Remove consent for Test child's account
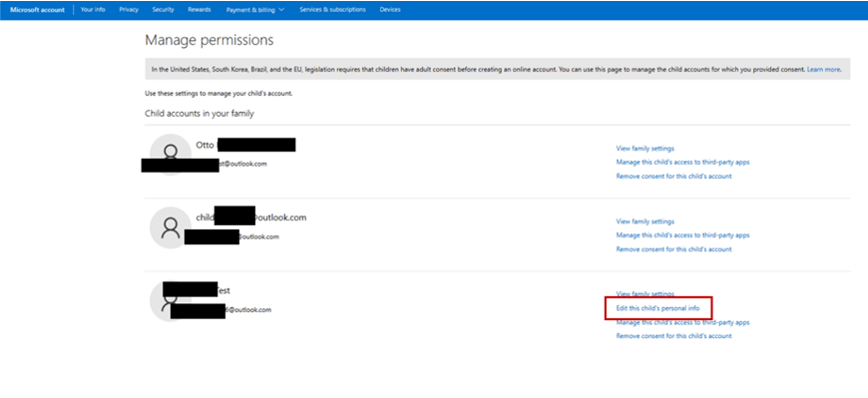Image resolution: width=868 pixels, height=398 pixels. (673, 336)
